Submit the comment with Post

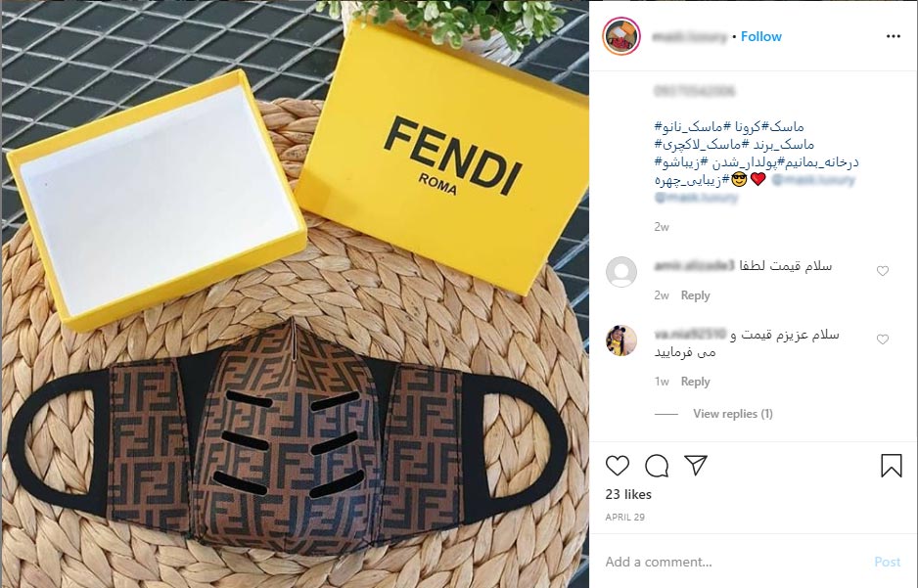click(887, 562)
